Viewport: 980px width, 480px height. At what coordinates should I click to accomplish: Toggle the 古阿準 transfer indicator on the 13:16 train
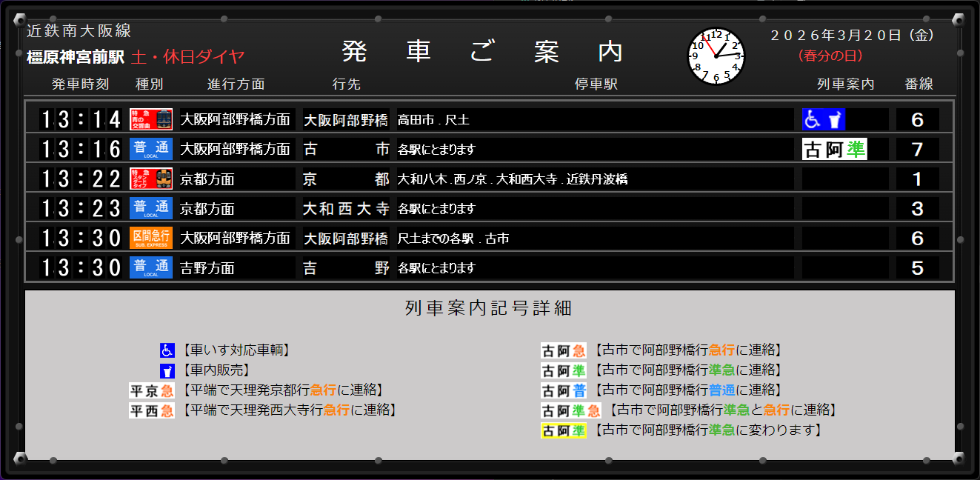(834, 148)
